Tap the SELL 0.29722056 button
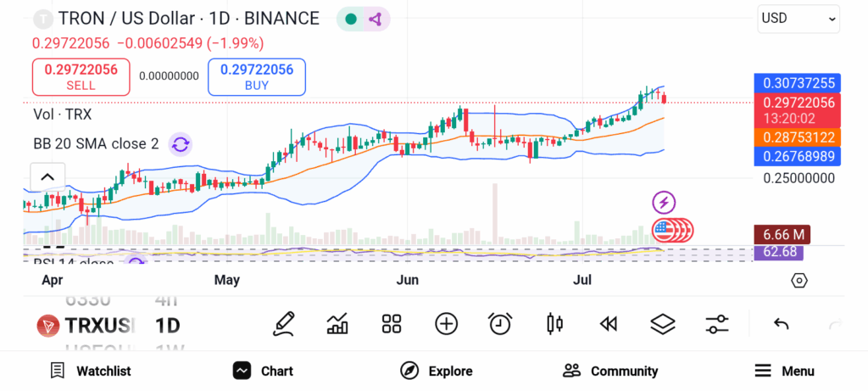Viewport: 868px width, 391px height. 81,77
